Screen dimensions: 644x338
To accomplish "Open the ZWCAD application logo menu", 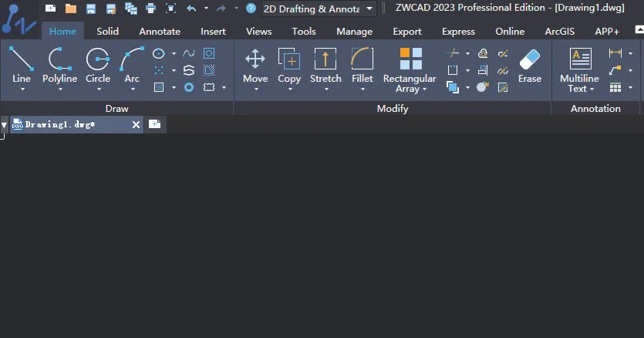I will [x=18, y=19].
